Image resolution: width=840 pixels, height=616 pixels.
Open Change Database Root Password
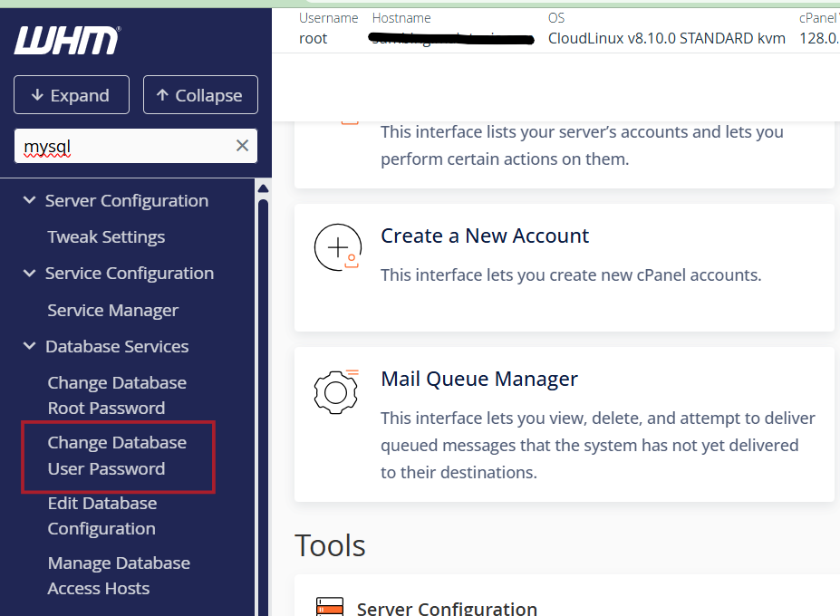click(117, 395)
